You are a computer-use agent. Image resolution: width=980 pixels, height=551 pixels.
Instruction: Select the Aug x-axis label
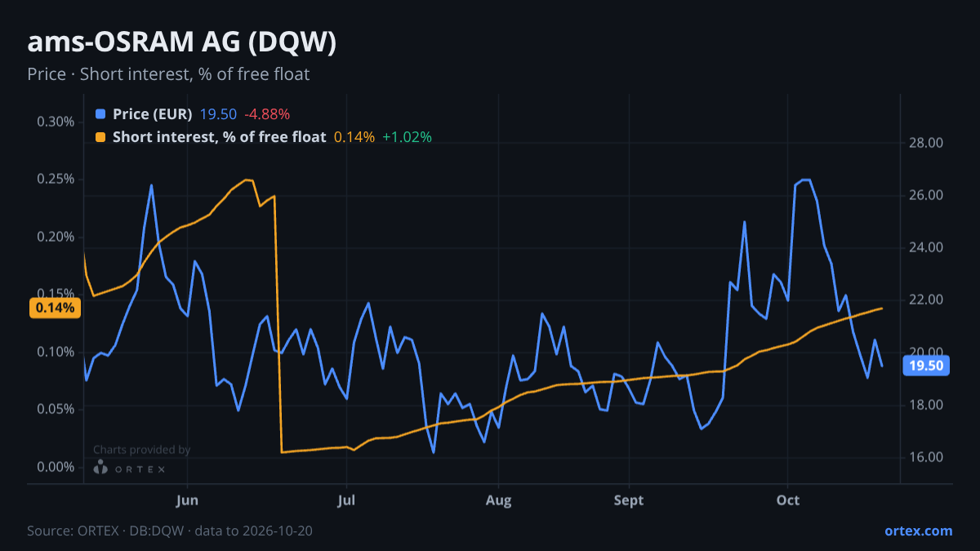(498, 500)
